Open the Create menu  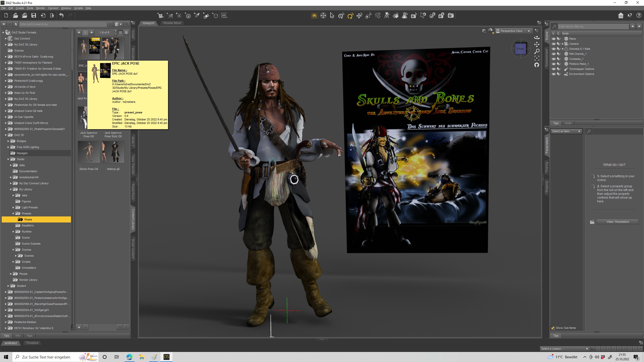(20, 8)
